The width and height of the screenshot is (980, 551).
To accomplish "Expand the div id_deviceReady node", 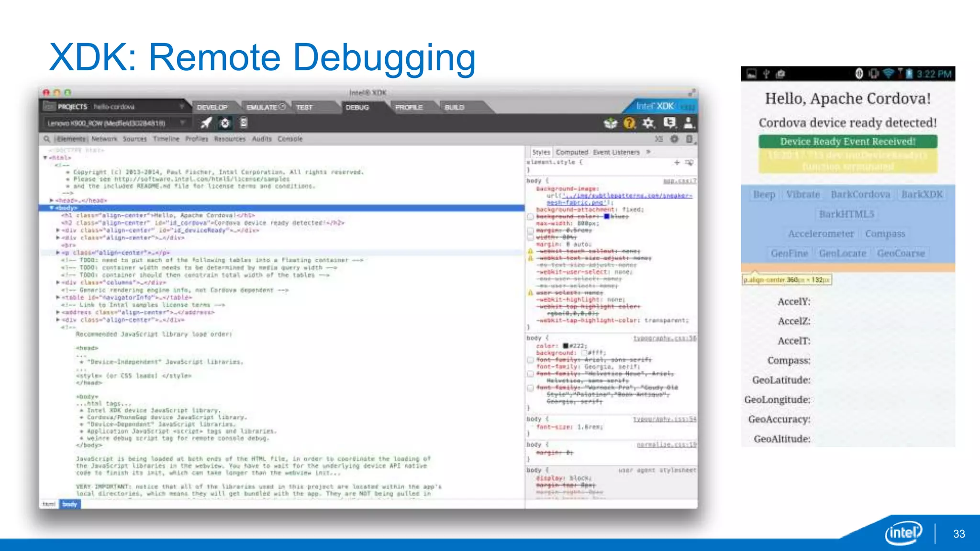I will pos(58,231).
